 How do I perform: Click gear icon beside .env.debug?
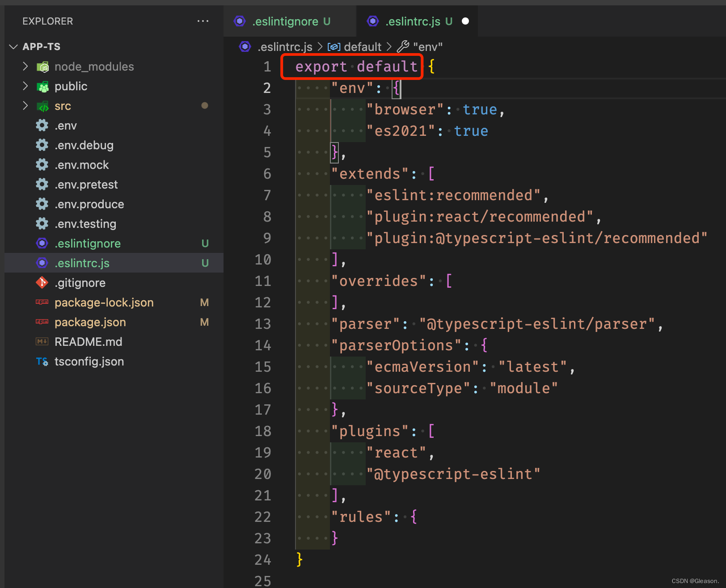tap(42, 145)
